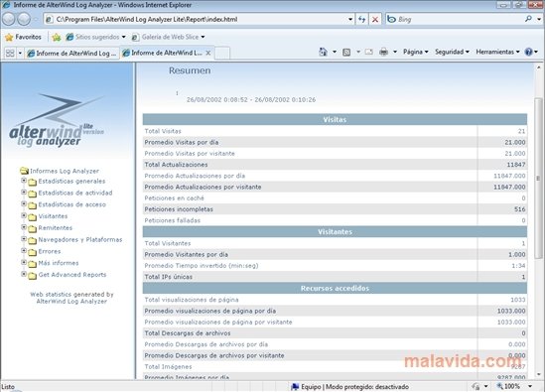Image resolution: width=545 pixels, height=392 pixels.
Task: Expand Visitantes tree node
Action: tap(24, 215)
